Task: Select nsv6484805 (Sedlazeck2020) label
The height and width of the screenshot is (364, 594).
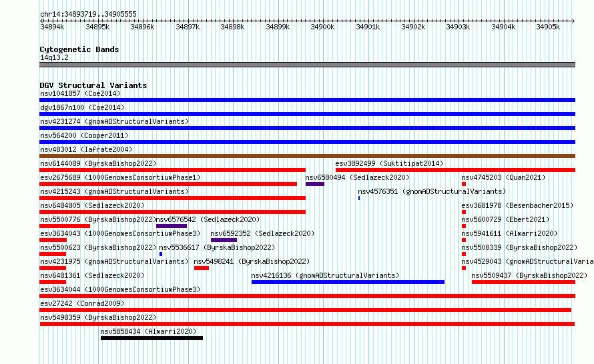Action: point(92,205)
